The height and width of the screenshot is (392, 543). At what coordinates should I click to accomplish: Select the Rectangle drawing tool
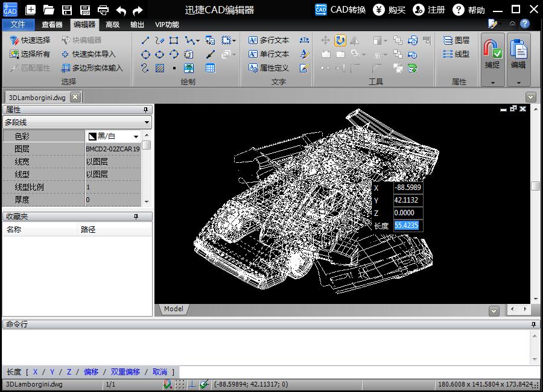pos(174,40)
